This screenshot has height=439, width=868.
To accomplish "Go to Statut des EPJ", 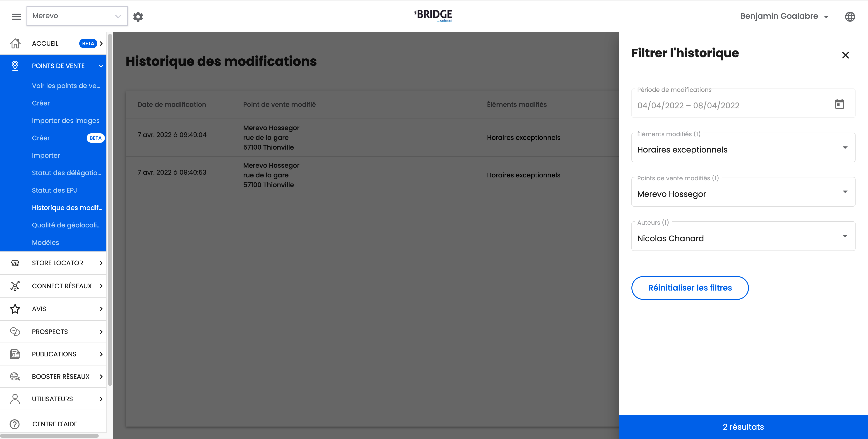I will click(54, 190).
